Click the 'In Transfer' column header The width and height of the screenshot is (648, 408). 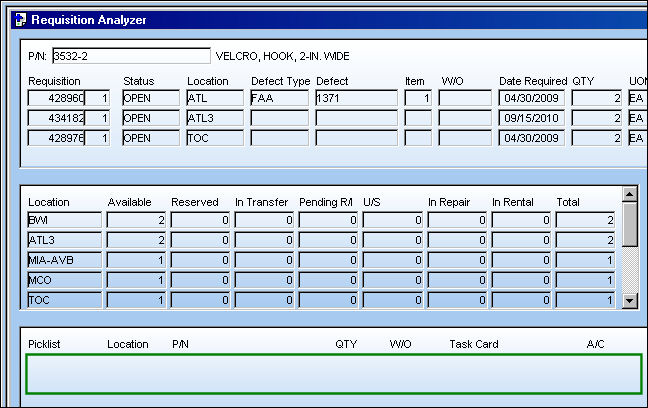click(262, 202)
